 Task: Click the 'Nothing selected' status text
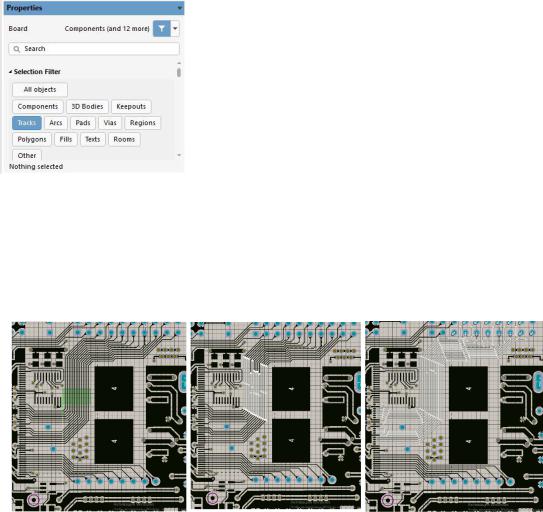point(36,167)
